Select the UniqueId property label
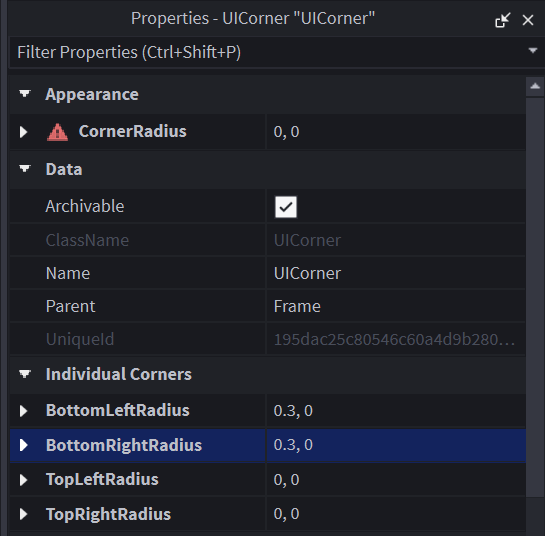 [x=80, y=339]
